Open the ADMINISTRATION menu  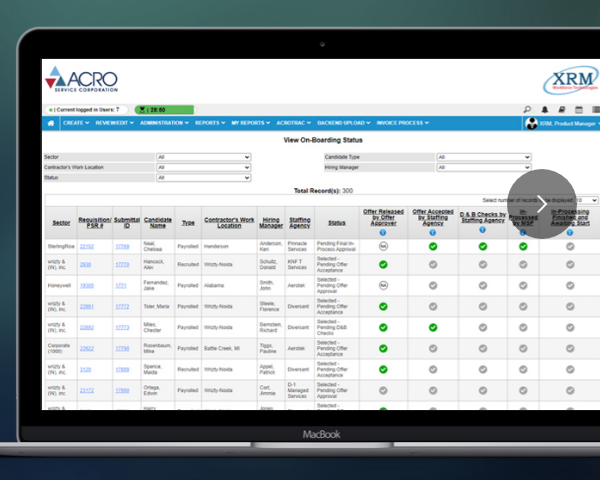164,123
